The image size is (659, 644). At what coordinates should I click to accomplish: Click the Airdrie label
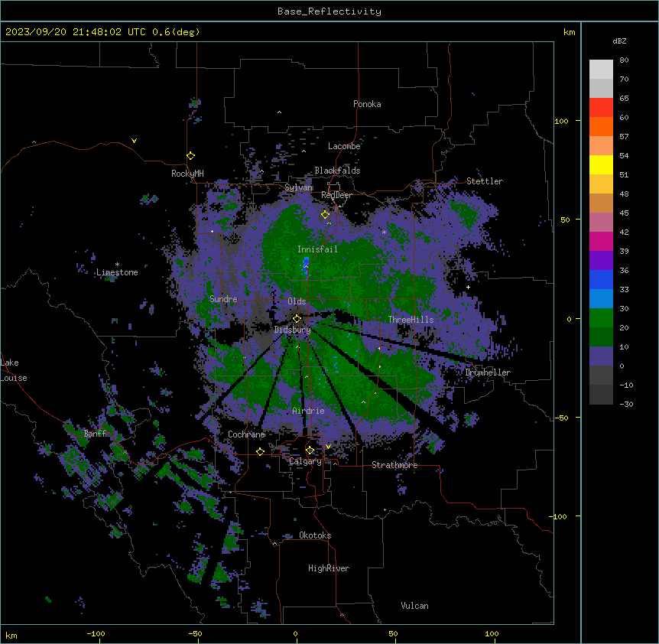(x=308, y=411)
